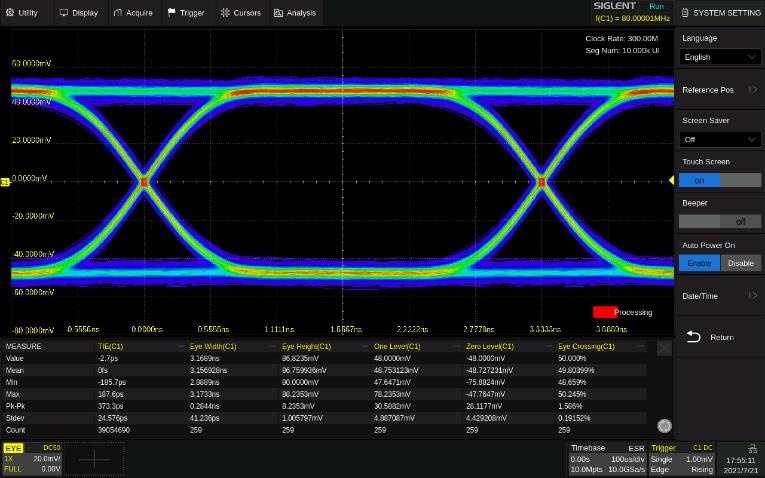
Task: Toggle the Touch Screen switch
Action: coord(719,180)
